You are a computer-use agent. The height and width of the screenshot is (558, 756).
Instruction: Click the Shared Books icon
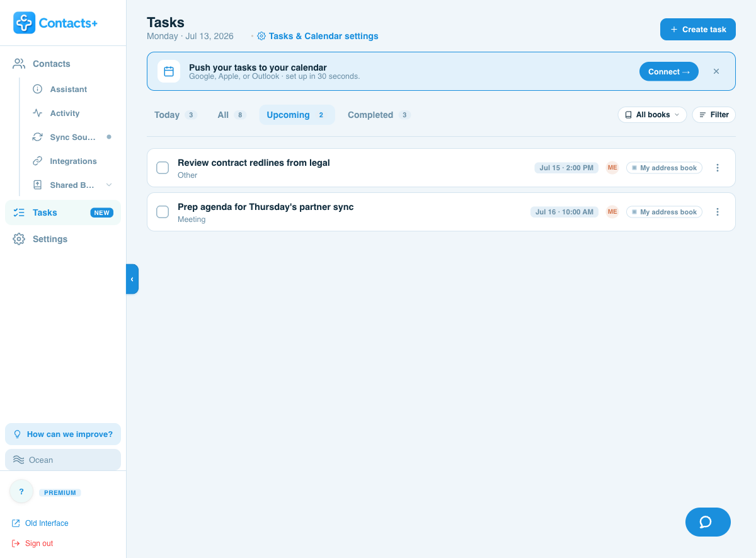[38, 185]
